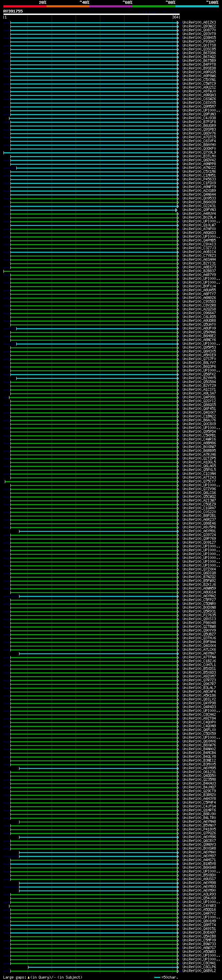
Task: Click the purple ~60% identity legend segment
Action: click(111, 7)
